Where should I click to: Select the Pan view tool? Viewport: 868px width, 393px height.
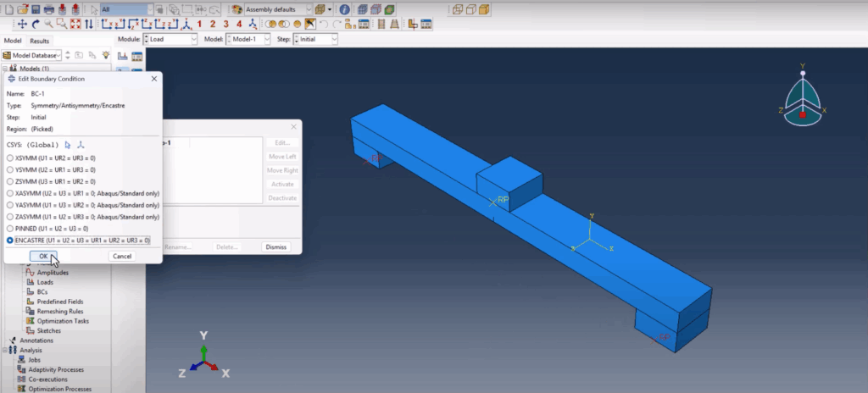22,24
